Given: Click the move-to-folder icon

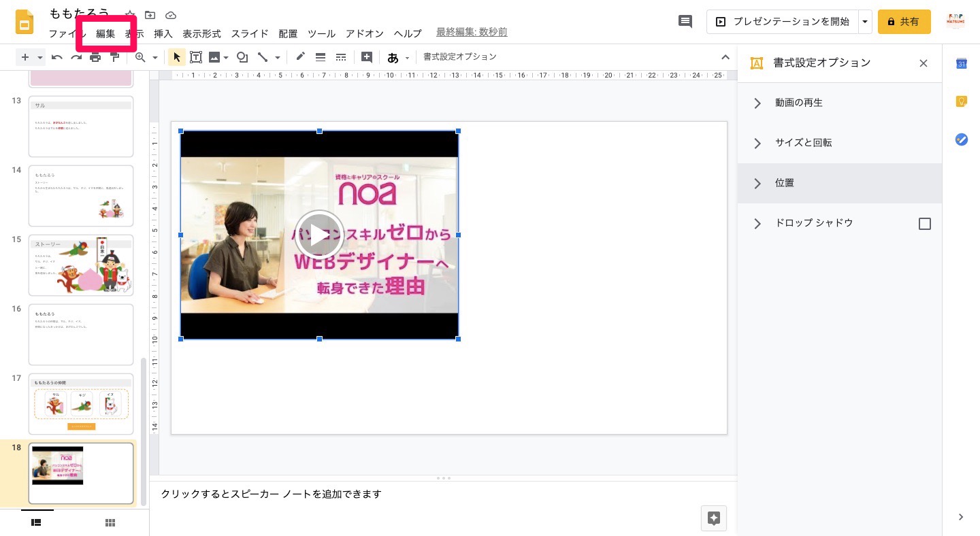Looking at the screenshot, I should (150, 15).
